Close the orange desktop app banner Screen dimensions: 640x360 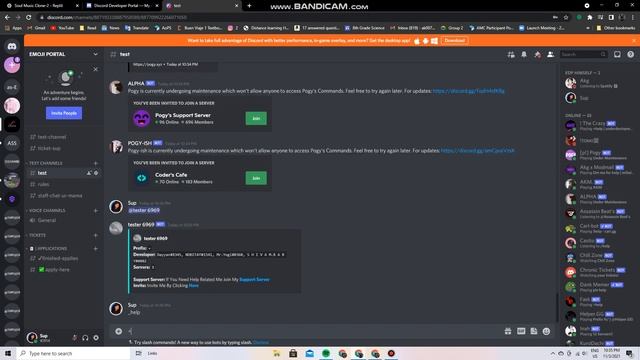[x=634, y=40]
